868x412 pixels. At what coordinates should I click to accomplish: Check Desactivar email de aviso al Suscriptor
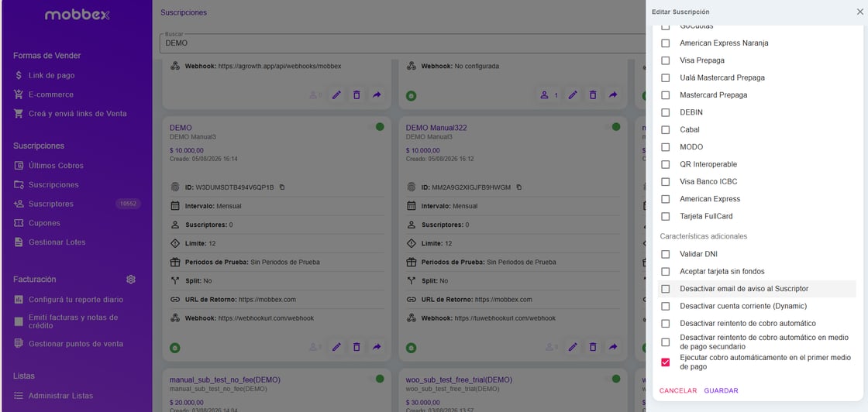pyautogui.click(x=666, y=289)
